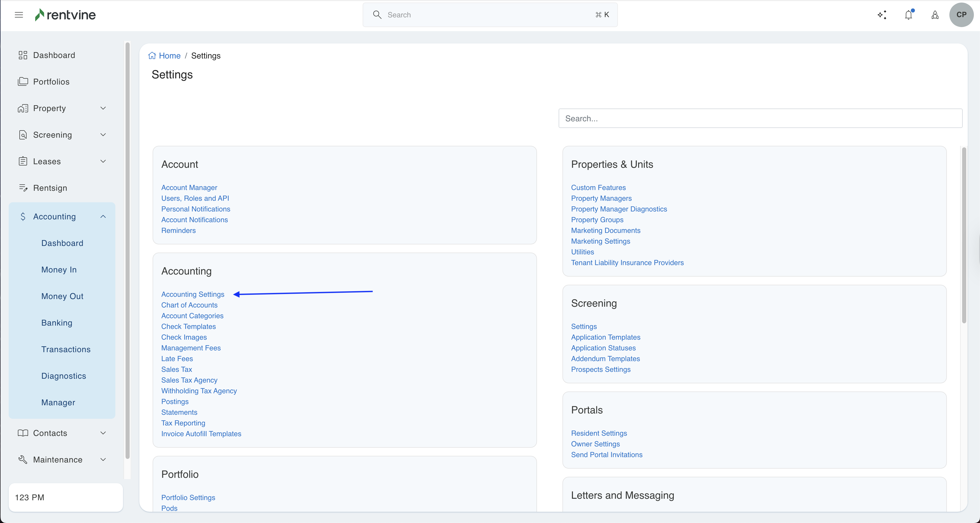
Task: Expand the Screening sidebar chevron
Action: coord(103,135)
